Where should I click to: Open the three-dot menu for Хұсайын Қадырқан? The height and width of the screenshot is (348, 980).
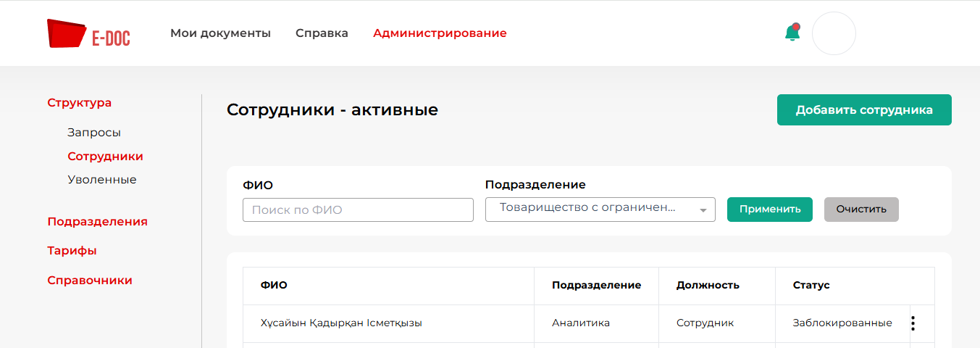coord(913,323)
